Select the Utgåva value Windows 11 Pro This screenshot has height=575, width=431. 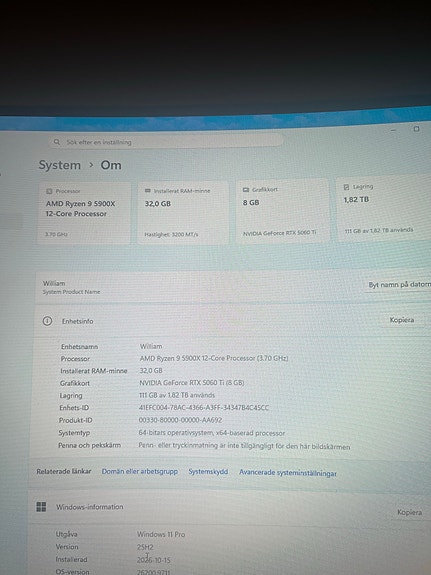click(x=161, y=534)
